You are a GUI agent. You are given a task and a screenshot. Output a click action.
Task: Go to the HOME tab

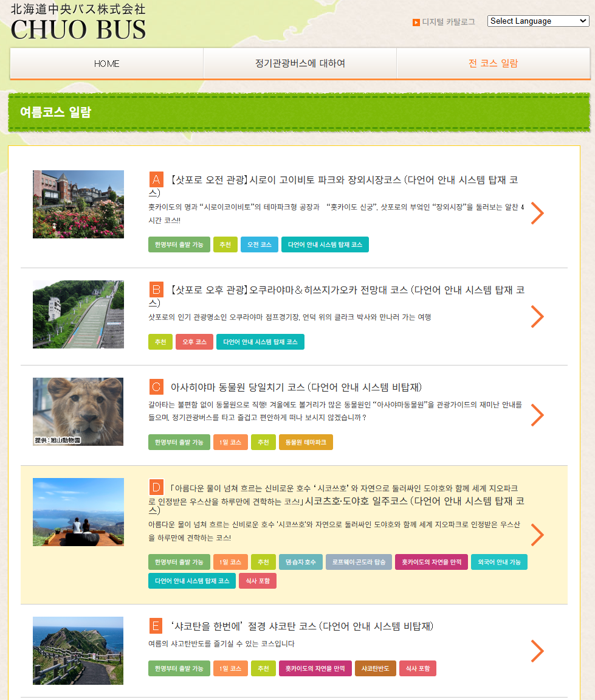pyautogui.click(x=106, y=63)
